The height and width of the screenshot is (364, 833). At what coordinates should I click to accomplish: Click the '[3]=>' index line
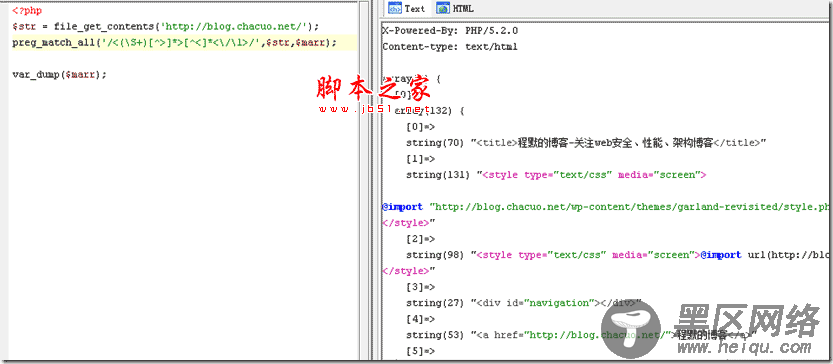pos(420,287)
